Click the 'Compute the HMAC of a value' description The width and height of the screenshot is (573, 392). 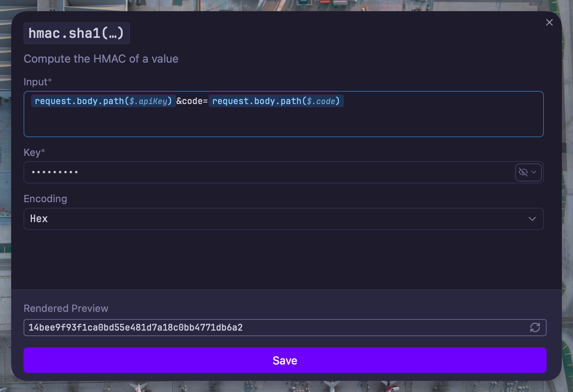[x=101, y=59]
